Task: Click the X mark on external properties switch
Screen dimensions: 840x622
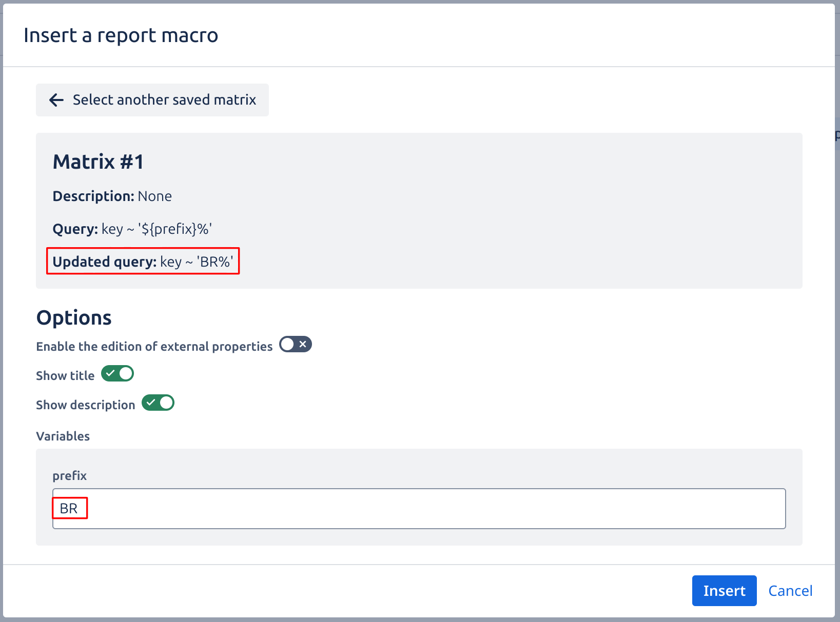Action: (x=303, y=344)
